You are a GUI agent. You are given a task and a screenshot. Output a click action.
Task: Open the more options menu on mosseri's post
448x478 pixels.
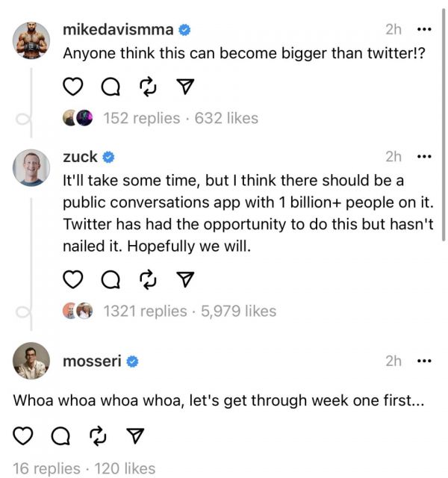[x=424, y=361]
